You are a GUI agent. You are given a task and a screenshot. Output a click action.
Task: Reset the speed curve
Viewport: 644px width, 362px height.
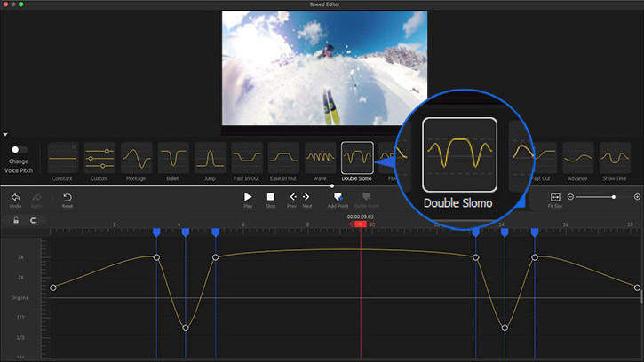point(68,200)
